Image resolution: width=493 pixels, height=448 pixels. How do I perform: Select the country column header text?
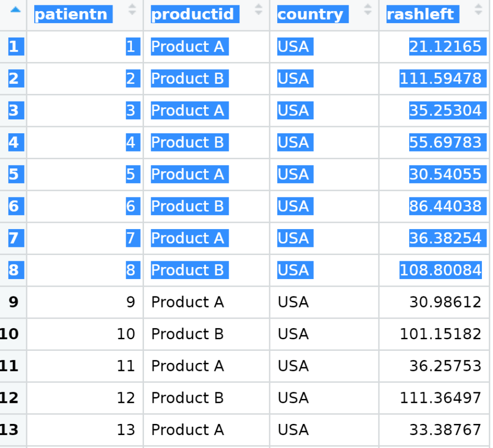311,14
